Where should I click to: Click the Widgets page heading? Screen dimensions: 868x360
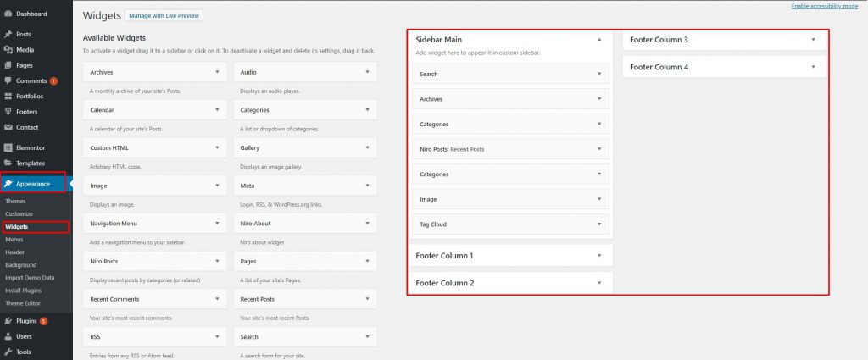102,16
